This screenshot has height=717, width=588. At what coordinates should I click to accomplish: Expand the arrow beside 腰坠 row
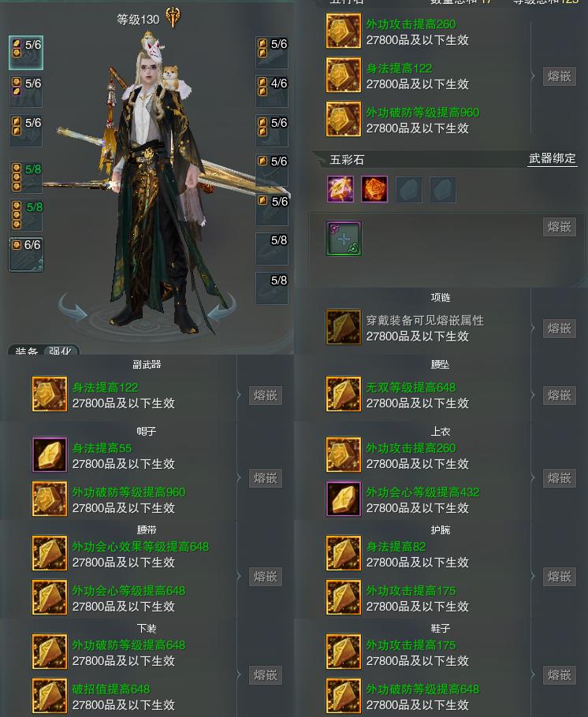pos(533,395)
